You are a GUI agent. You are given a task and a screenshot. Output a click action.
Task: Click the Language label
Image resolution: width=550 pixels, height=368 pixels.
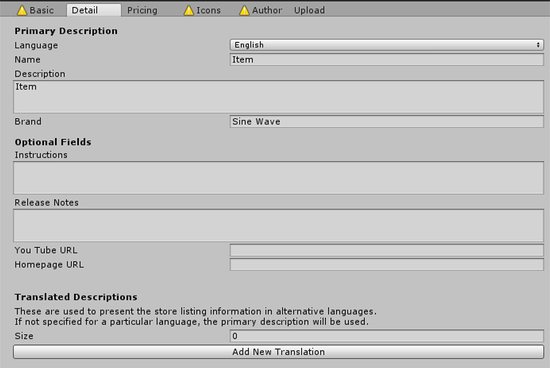coord(36,45)
